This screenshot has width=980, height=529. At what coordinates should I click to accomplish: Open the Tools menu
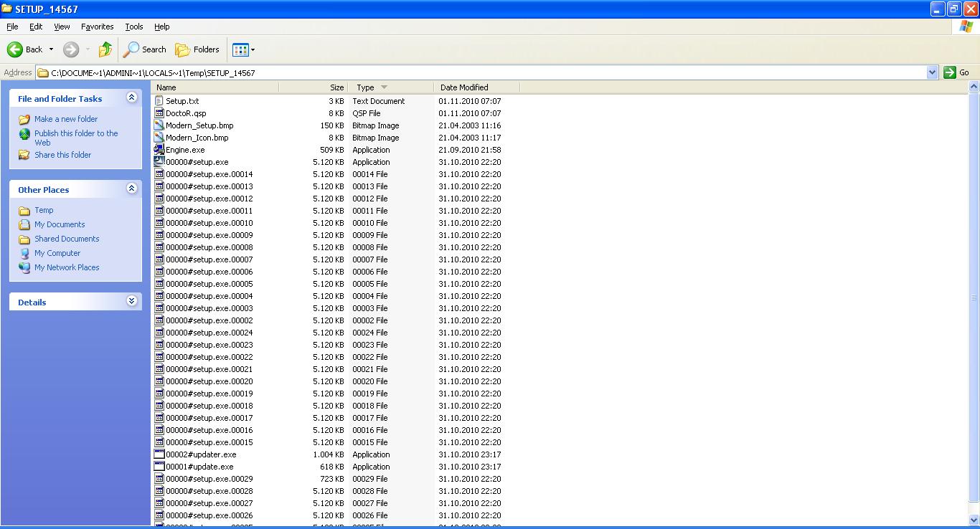click(134, 27)
